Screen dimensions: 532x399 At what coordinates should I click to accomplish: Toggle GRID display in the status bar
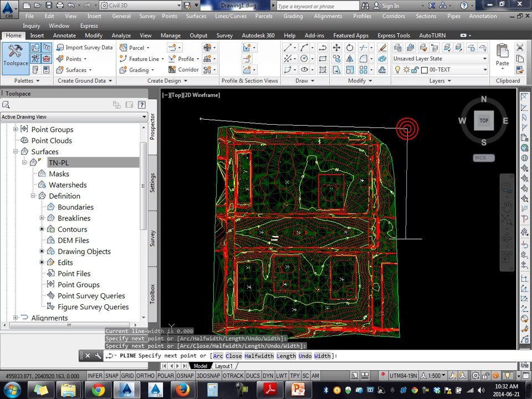click(x=127, y=376)
